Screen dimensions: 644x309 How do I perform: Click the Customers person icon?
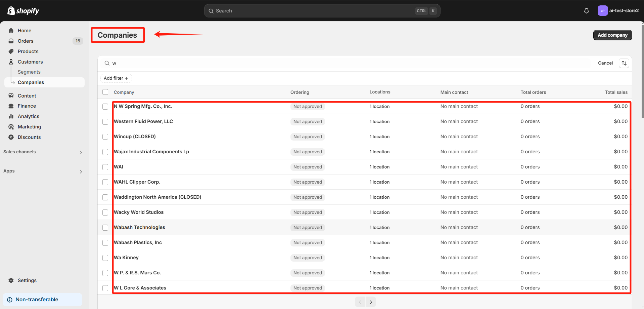tap(11, 62)
